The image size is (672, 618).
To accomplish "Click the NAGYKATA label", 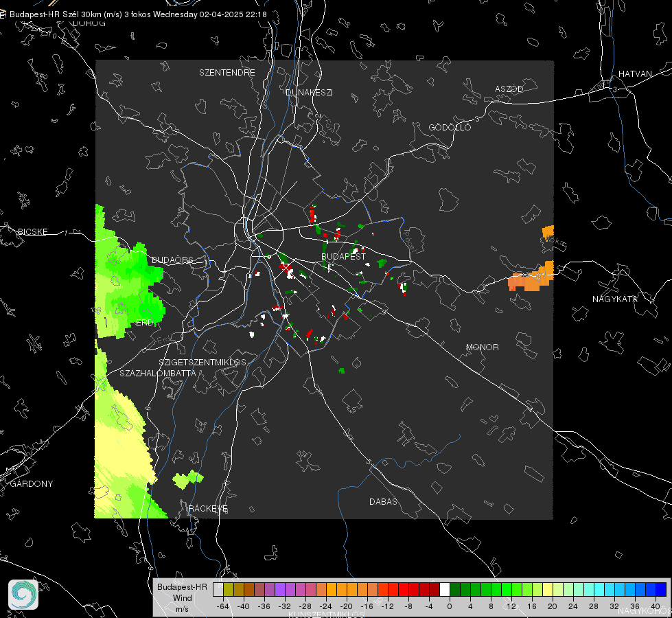I will (x=615, y=299).
